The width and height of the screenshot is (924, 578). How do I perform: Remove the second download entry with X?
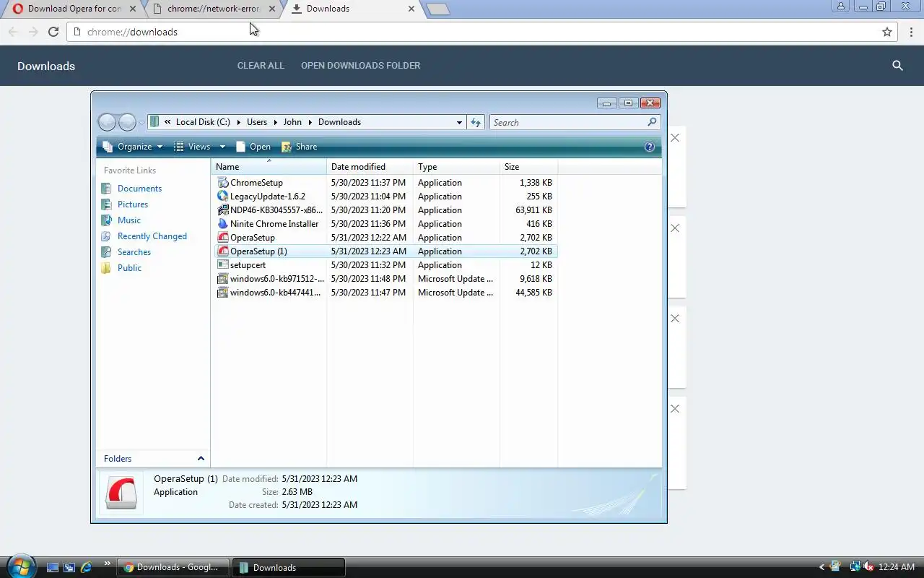tap(675, 228)
